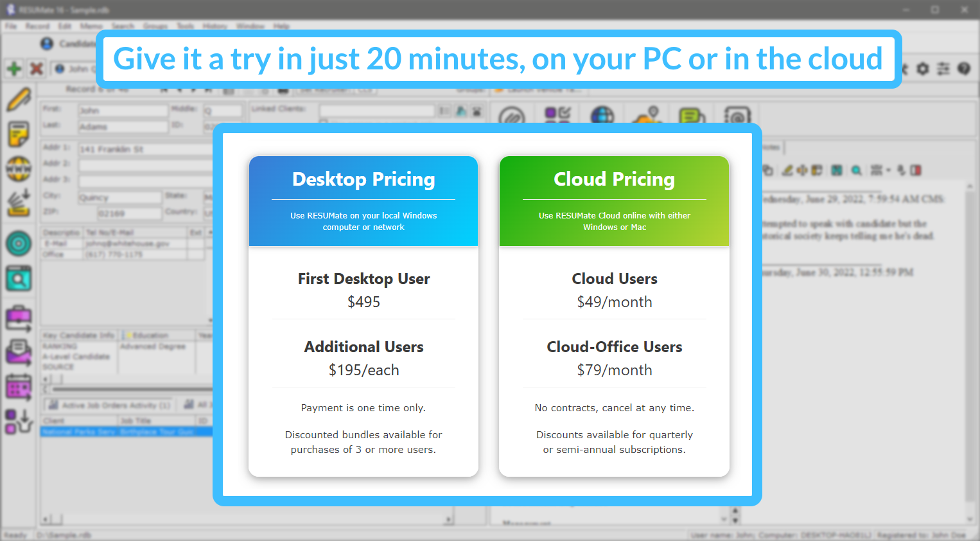Click the WWW globe icon in sidebar
Viewport: 980px width, 541px height.
point(19,169)
